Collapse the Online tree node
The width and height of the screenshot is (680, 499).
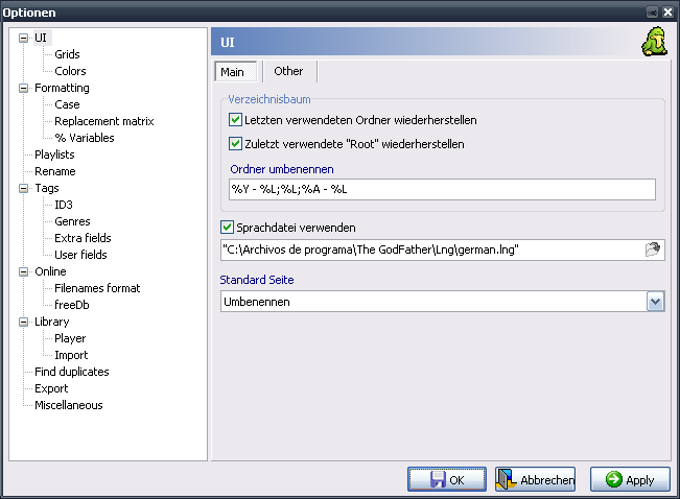23,272
